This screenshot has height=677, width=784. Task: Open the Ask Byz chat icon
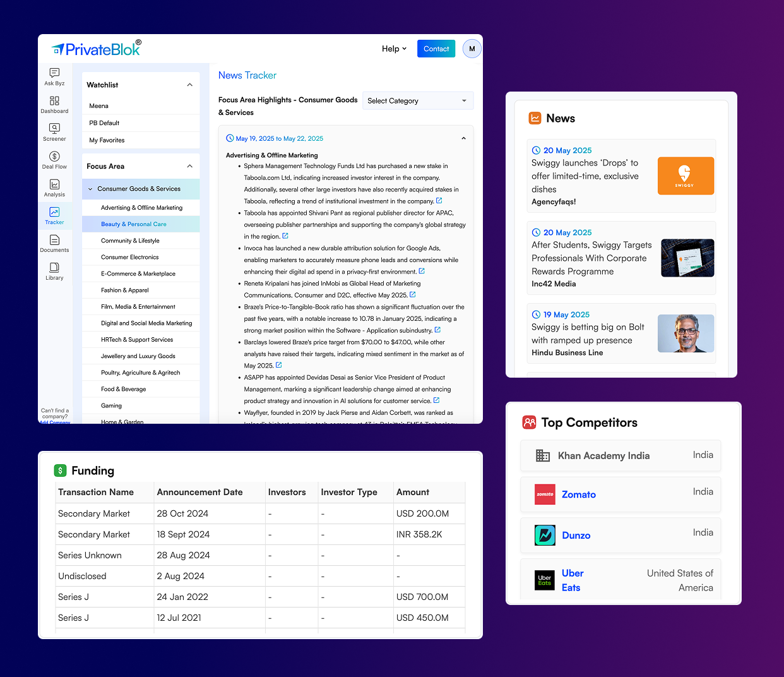click(54, 73)
